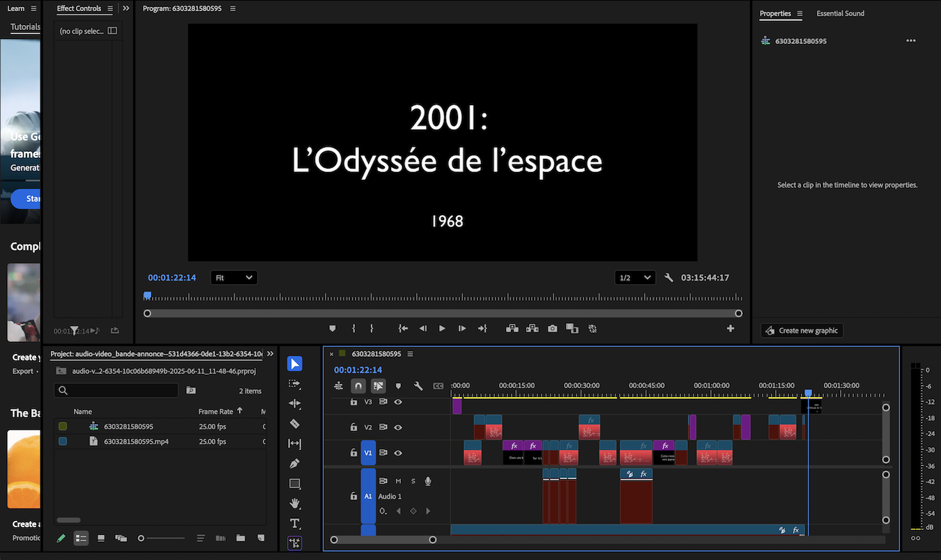Screen dimensions: 941x560
Task: Click the Create new graphic button
Action: pos(801,330)
